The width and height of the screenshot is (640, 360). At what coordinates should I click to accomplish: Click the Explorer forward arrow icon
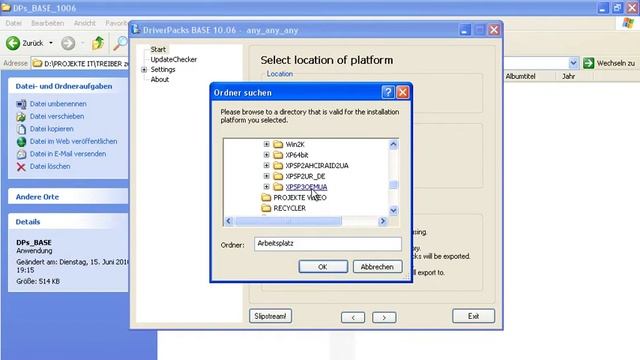tap(68, 43)
